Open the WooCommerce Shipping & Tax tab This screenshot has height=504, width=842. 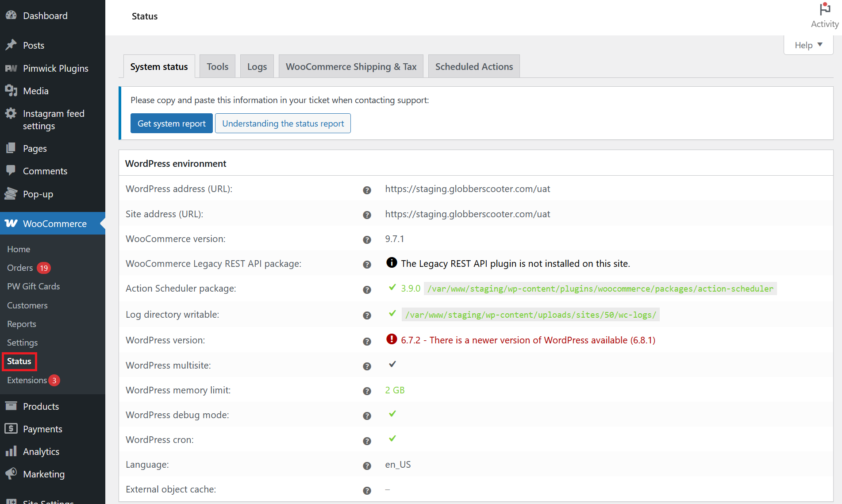tap(351, 66)
